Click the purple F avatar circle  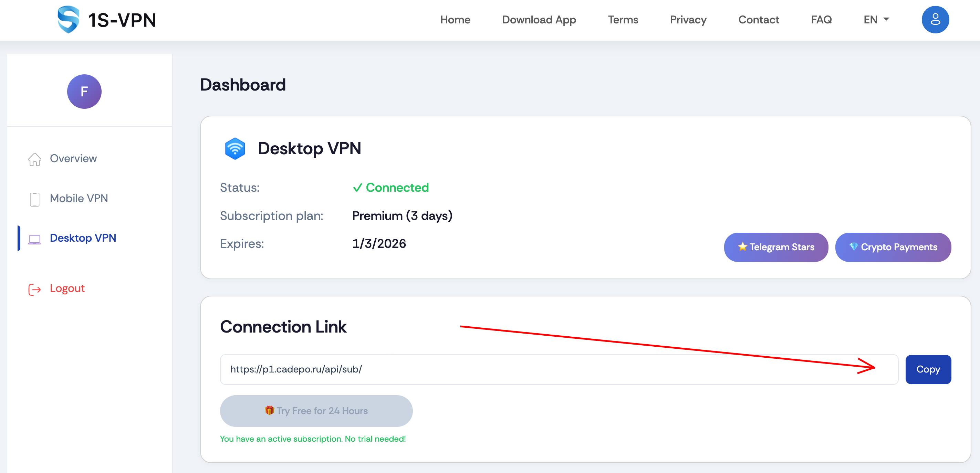(x=84, y=91)
